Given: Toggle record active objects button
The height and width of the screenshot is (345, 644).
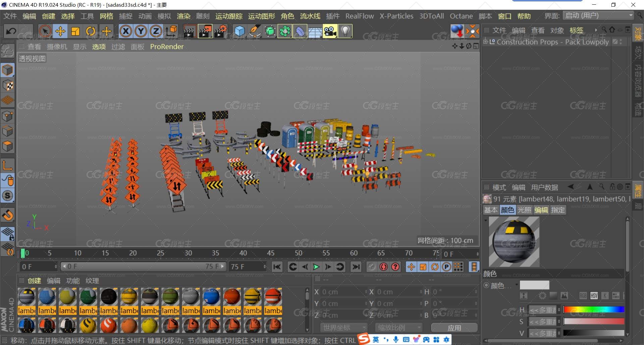Looking at the screenshot, I should coord(371,267).
